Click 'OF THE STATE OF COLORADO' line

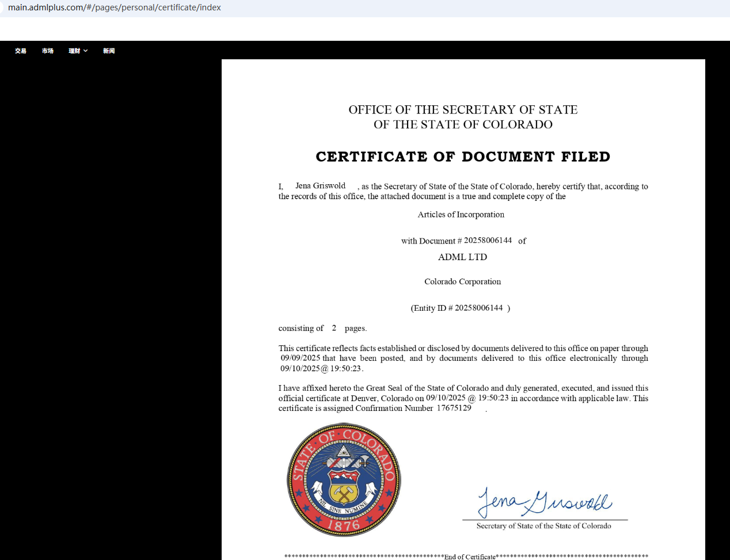point(463,124)
